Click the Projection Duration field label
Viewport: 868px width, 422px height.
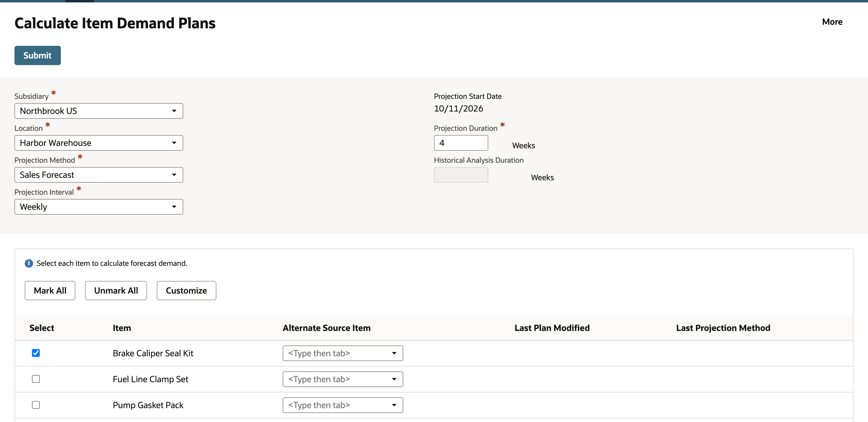click(x=465, y=128)
